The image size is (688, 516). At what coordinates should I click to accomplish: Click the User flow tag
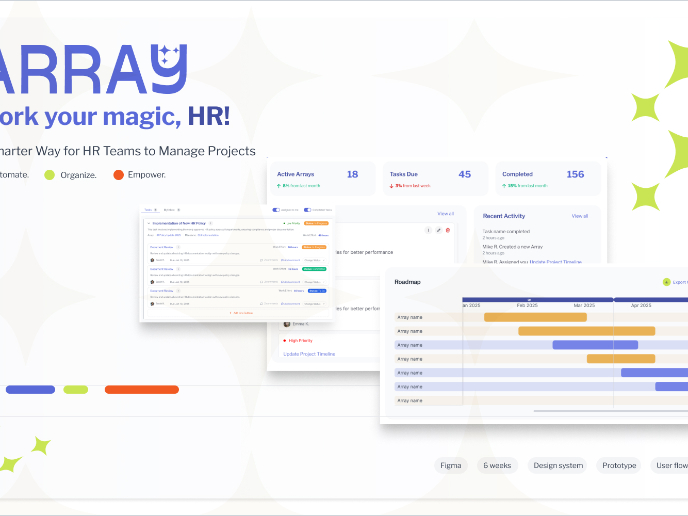click(670, 466)
